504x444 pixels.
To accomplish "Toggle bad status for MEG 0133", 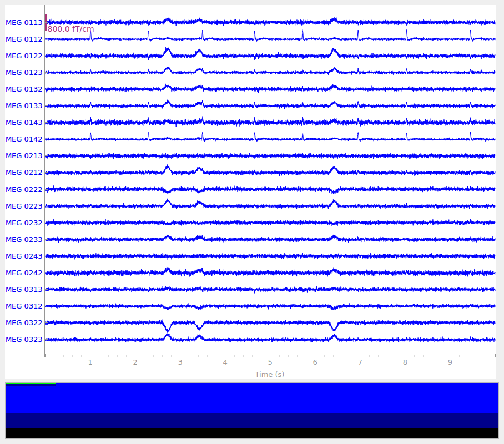I will pos(24,106).
